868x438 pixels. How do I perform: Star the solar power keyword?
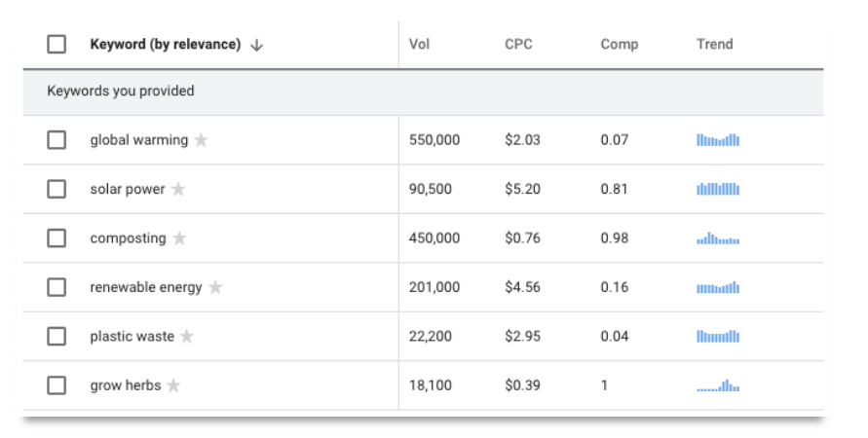pos(178,189)
